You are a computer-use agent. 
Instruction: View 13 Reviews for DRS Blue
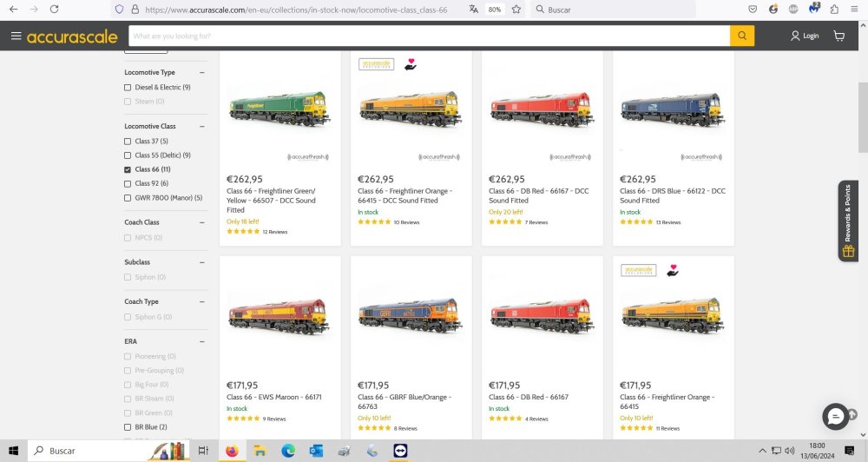click(x=668, y=222)
